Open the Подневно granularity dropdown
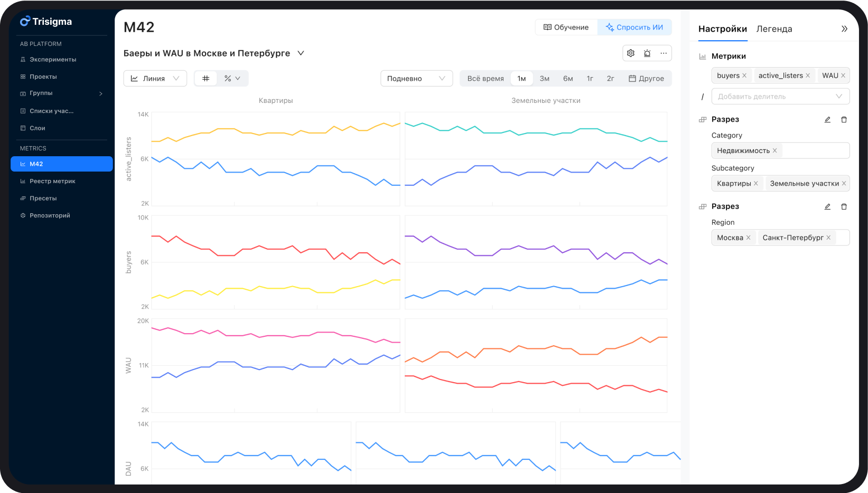 click(x=416, y=79)
